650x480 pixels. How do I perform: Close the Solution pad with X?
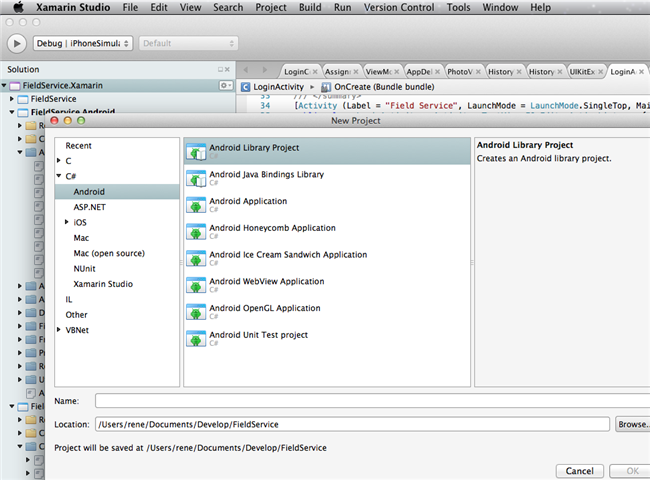coord(227,70)
